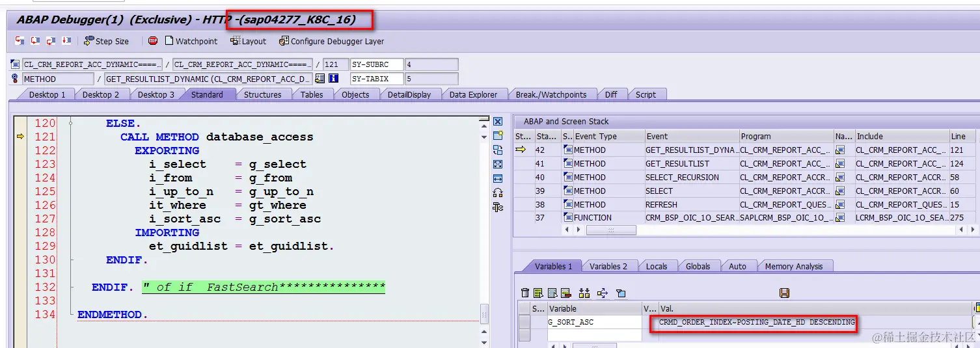Click the maximize horizontally icon in the side strip
The image size is (980, 348).
[498, 178]
